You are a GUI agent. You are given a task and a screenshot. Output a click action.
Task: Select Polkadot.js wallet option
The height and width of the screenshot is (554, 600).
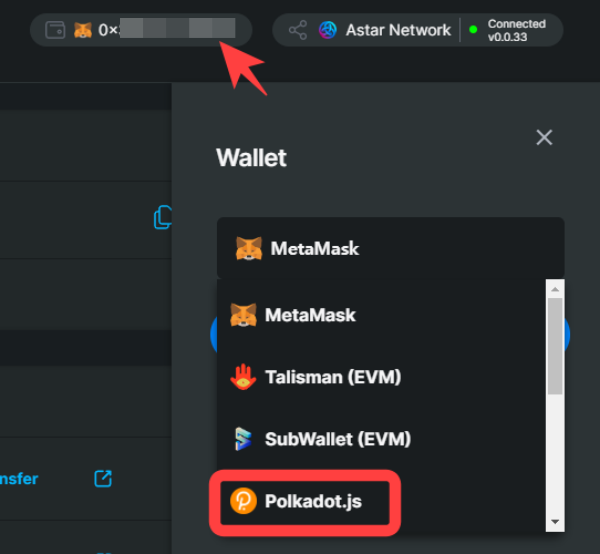pos(305,502)
